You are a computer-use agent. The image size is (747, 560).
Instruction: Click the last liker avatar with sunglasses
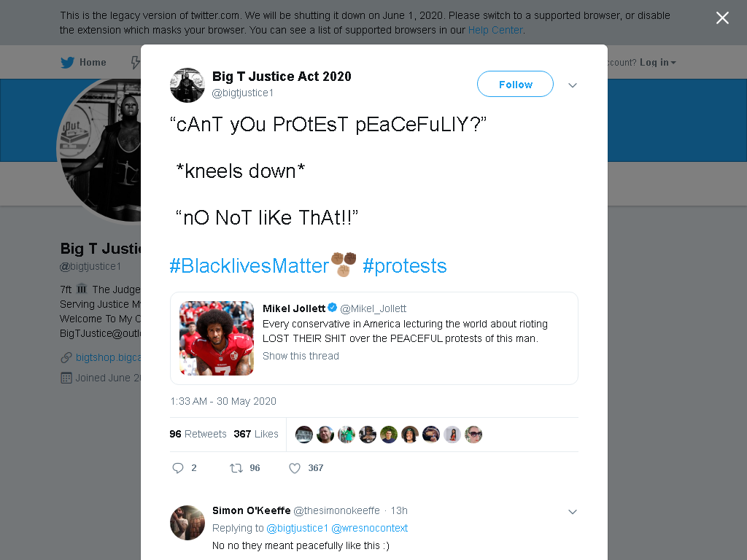(x=473, y=435)
